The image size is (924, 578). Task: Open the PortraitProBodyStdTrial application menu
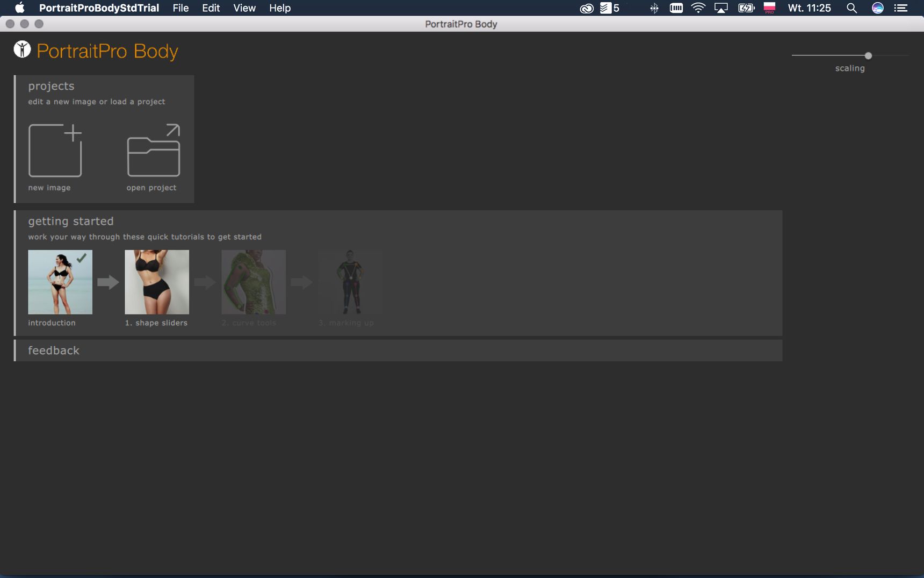(x=99, y=8)
